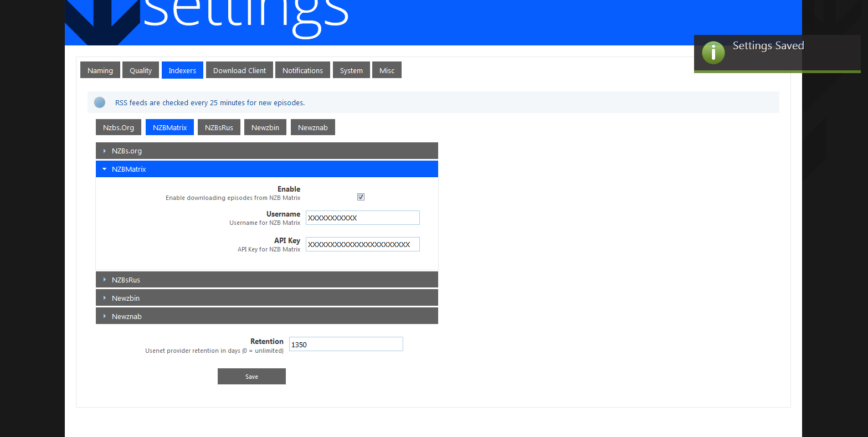
Task: Click the Retention days input field
Action: [x=346, y=344]
